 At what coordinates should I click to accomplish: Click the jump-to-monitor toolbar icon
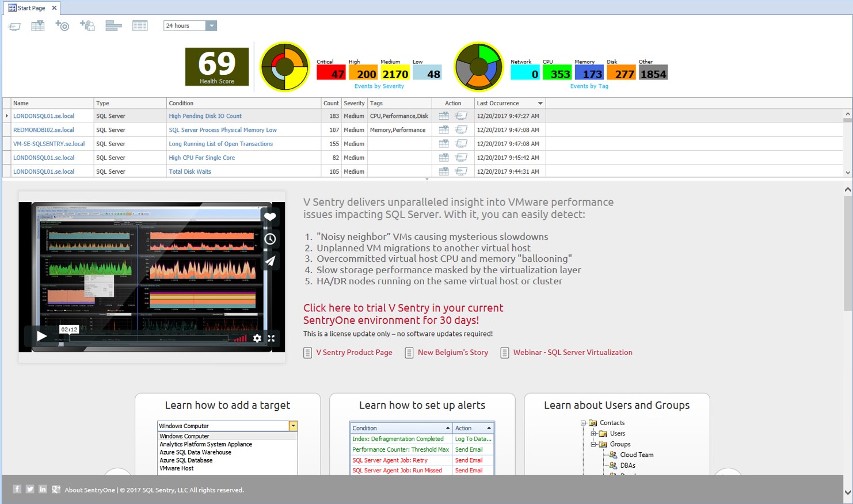[x=14, y=26]
